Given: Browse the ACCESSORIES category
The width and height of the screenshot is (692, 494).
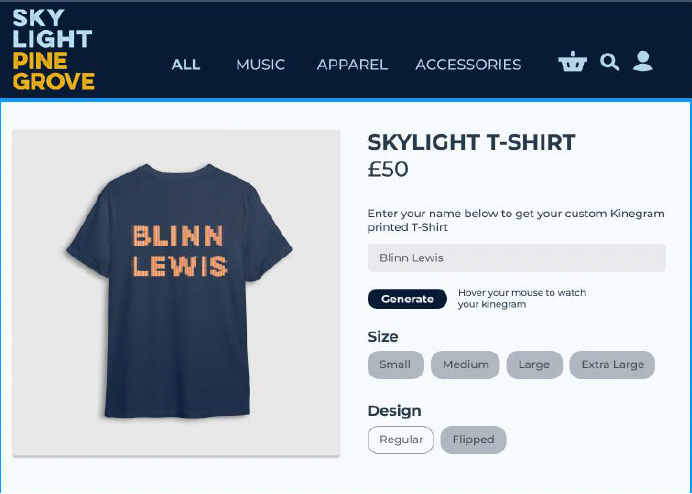Looking at the screenshot, I should pos(468,64).
